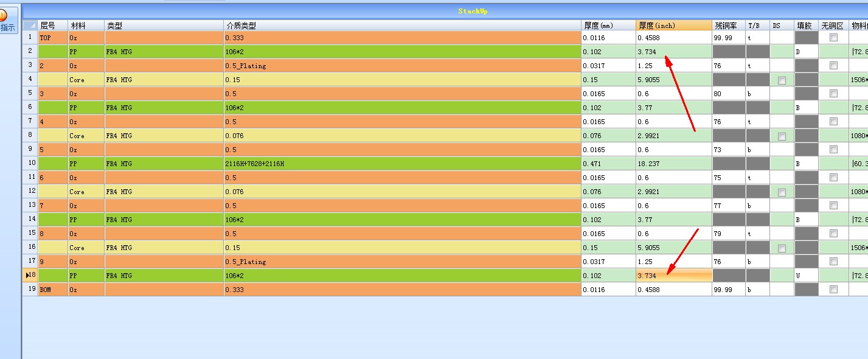The width and height of the screenshot is (868, 359).
Task: Click the 介质类型 column header
Action: tap(403, 26)
